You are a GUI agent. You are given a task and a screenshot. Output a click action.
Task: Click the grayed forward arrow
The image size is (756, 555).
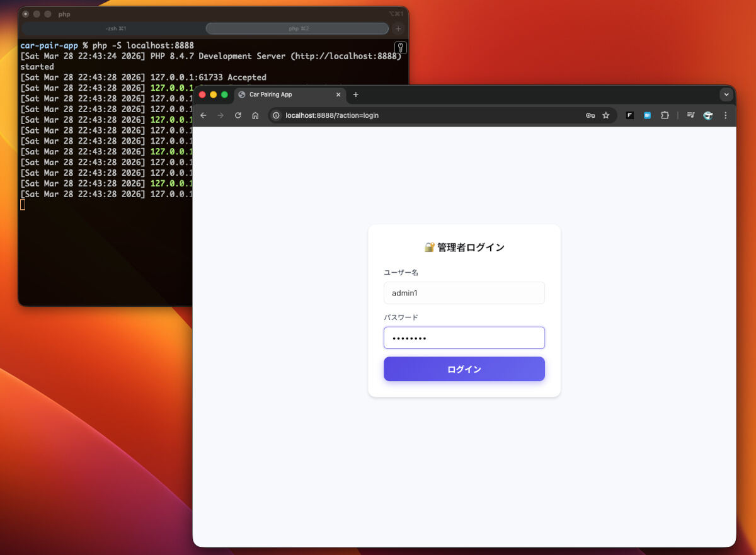coord(220,115)
